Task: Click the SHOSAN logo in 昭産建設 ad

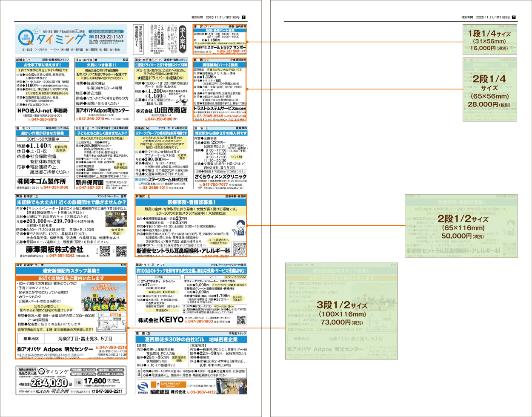Action: 143,388
